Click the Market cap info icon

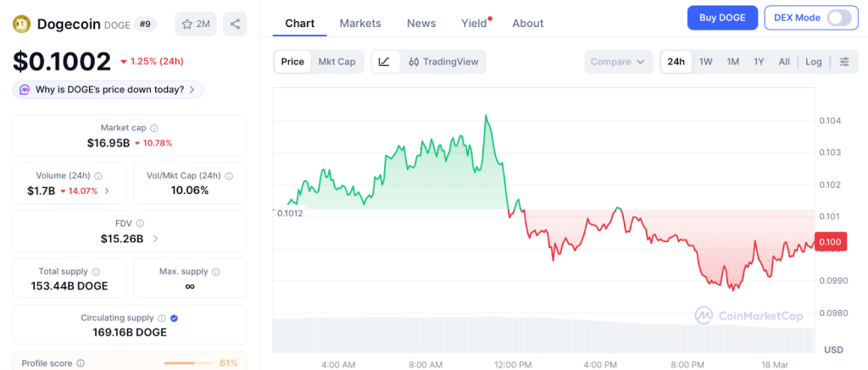[153, 128]
